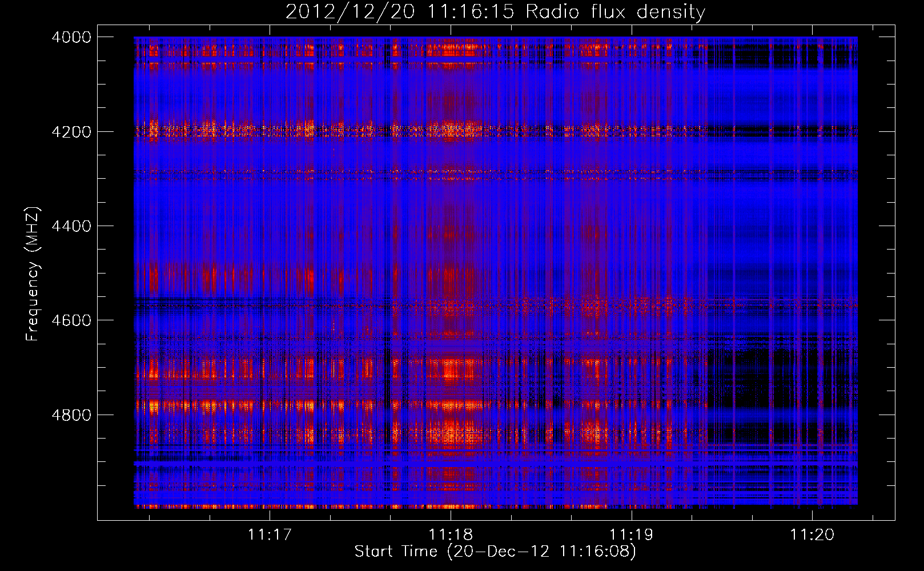The width and height of the screenshot is (924, 571).
Task: Click the 11:19 time tick label
Action: pos(631,535)
